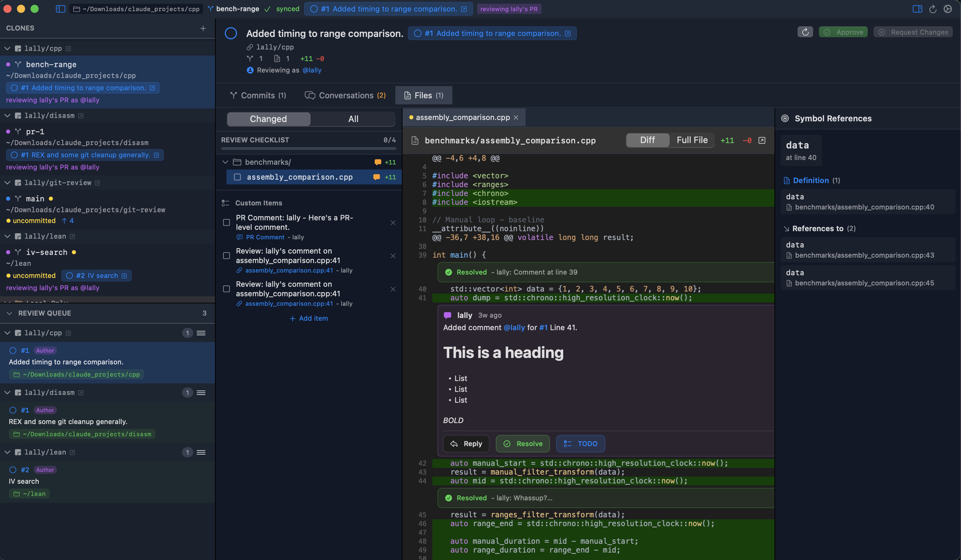The width and height of the screenshot is (961, 560).
Task: Open file externally icon beside -0 count
Action: point(762,140)
